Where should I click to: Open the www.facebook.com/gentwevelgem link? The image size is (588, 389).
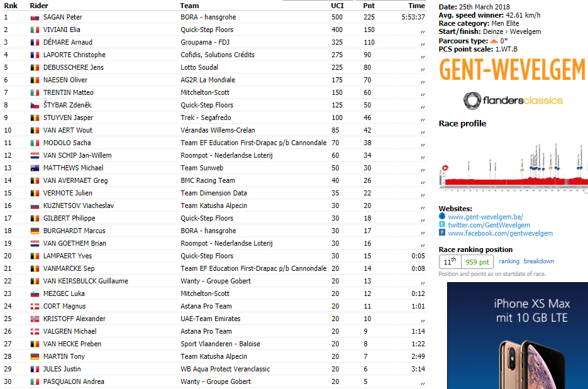click(x=500, y=233)
